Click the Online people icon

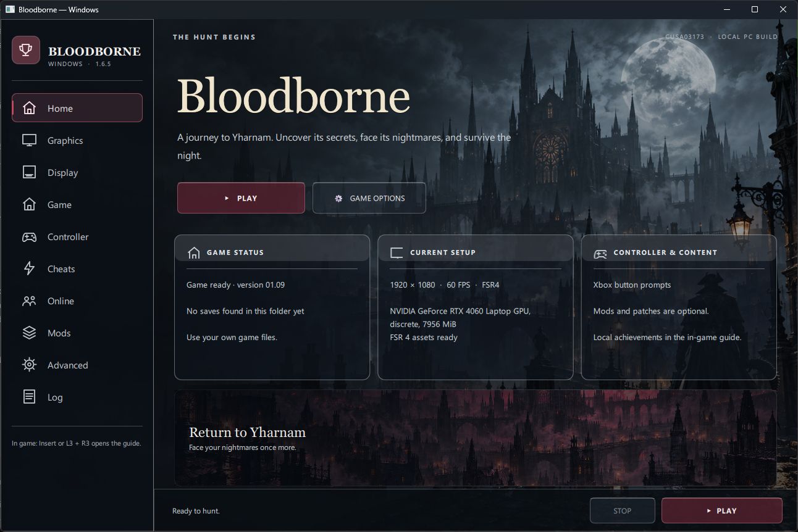point(29,301)
